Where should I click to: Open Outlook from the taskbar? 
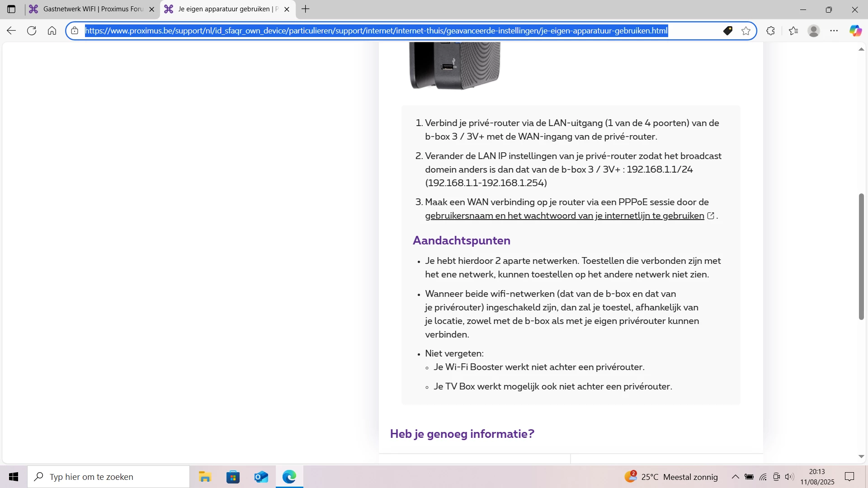(261, 477)
